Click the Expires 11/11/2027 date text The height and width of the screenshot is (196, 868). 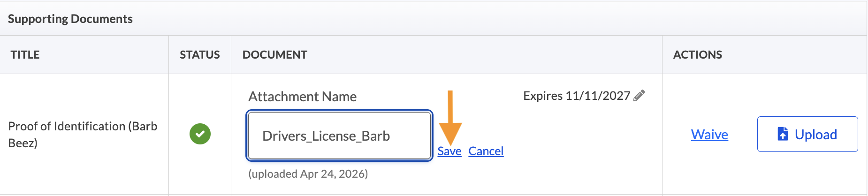pos(576,96)
